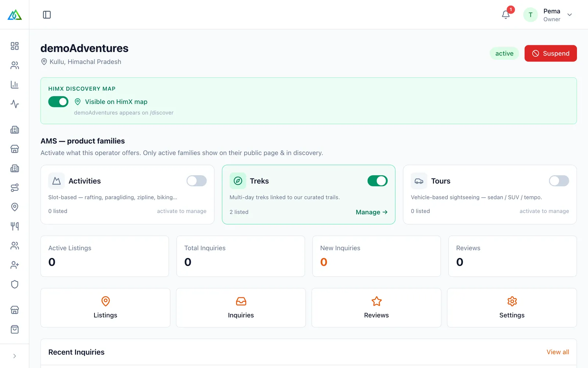Open the shield icon in sidebar
This screenshot has width=588, height=368.
pos(15,284)
